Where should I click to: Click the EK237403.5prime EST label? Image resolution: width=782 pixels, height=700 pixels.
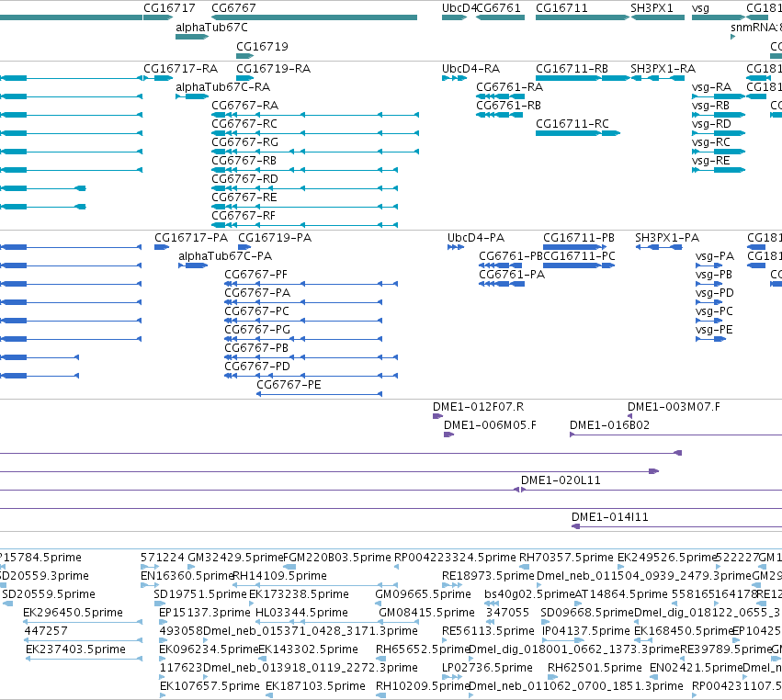[75, 649]
